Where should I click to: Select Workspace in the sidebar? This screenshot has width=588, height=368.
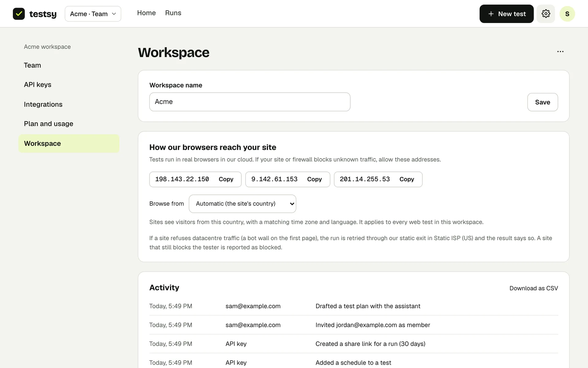point(69,144)
